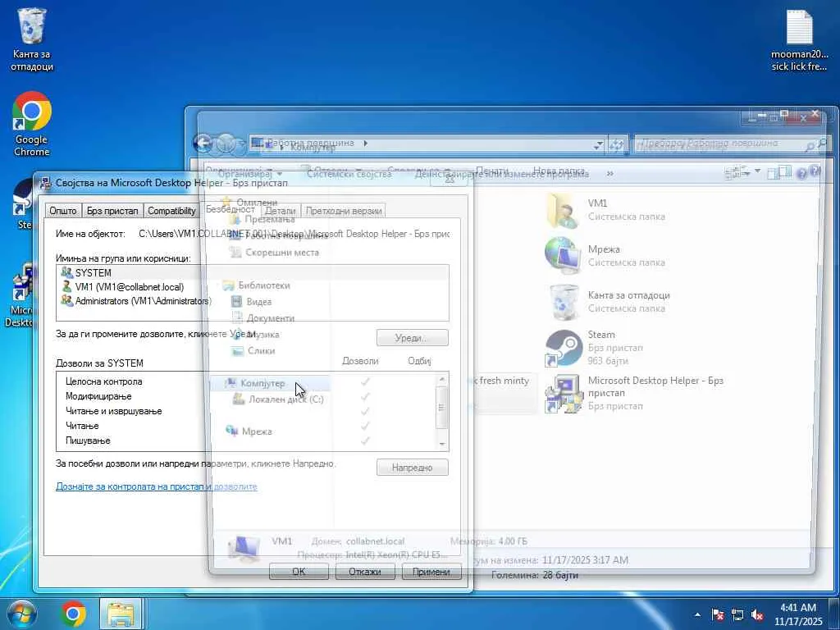Screen dimensions: 840x630
Task: Click the Explorer back navigation arrow
Action: [x=203, y=143]
